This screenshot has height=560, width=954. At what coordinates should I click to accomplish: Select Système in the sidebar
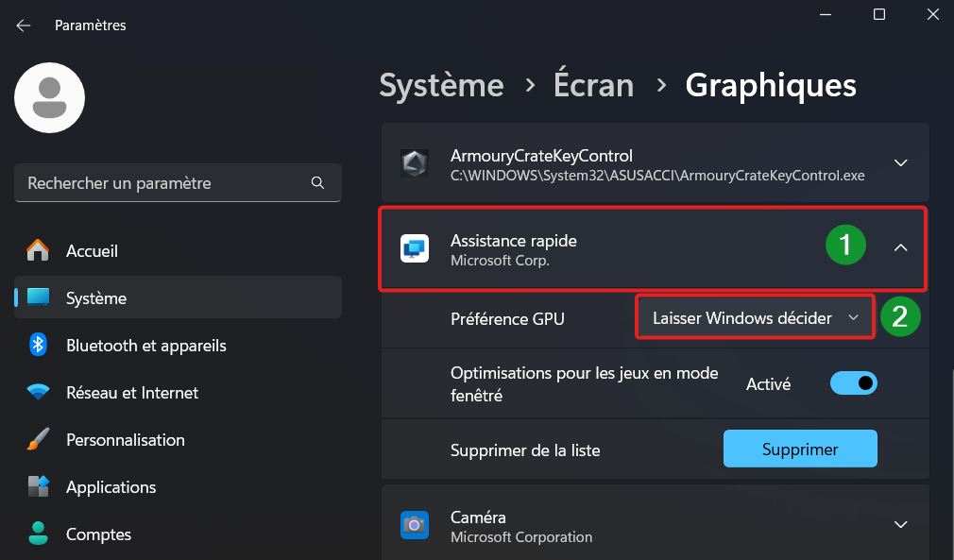click(178, 297)
